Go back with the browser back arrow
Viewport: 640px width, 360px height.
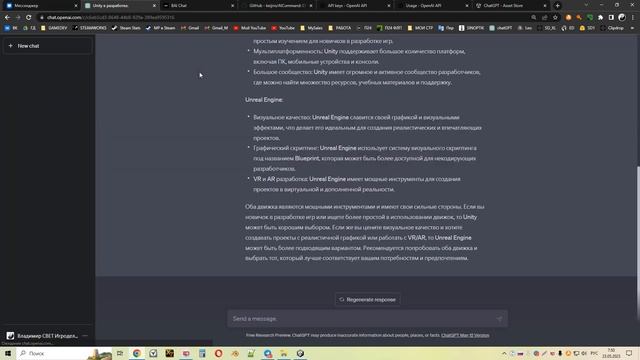click(7, 18)
